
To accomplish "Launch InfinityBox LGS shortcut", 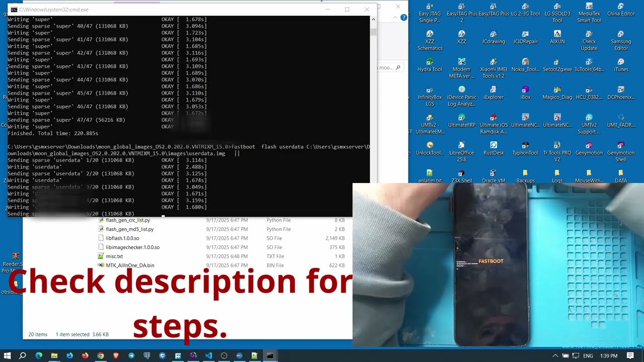I will [x=430, y=96].
